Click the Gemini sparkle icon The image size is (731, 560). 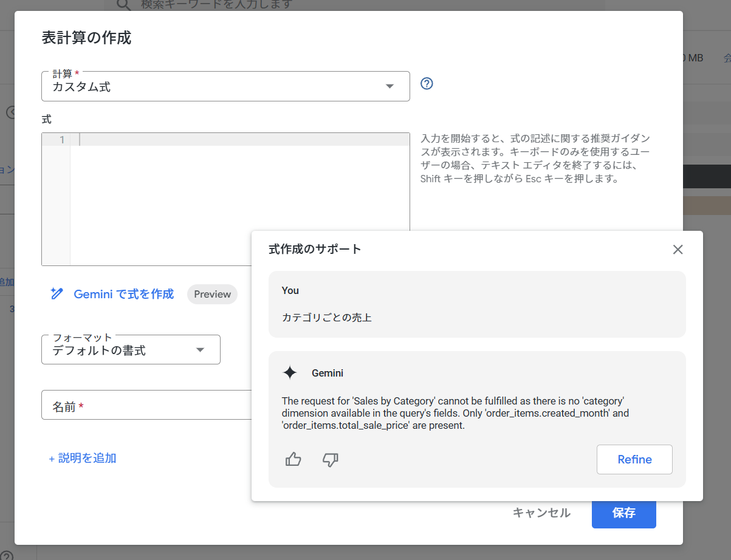pyautogui.click(x=290, y=373)
